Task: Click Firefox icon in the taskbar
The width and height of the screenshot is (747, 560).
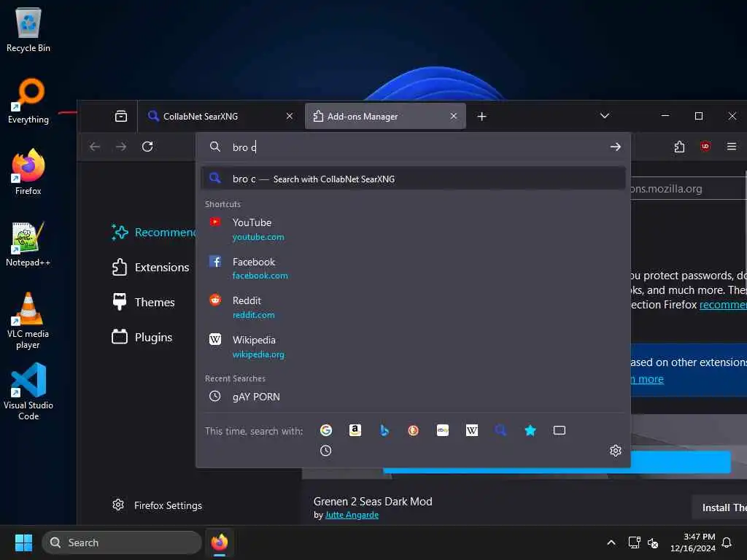Action: pos(219,542)
